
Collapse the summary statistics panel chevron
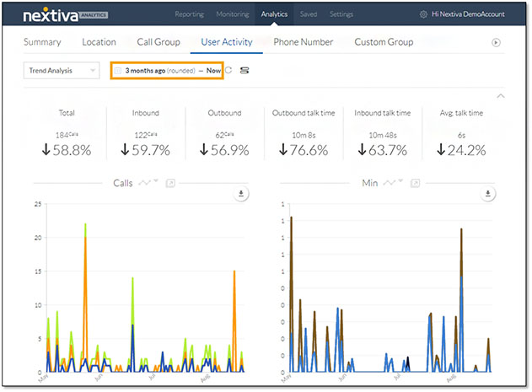(x=501, y=96)
